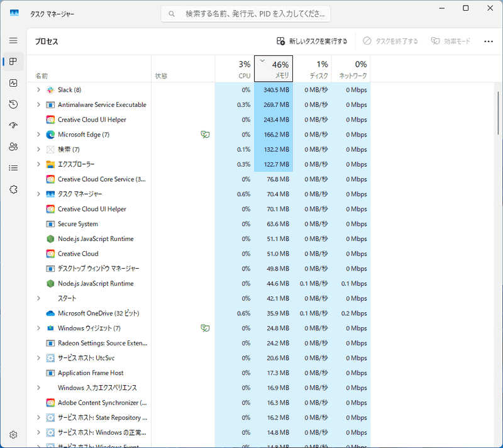503x448 pixels.
Task: Select the Application Frame Host row
Action: (x=199, y=373)
